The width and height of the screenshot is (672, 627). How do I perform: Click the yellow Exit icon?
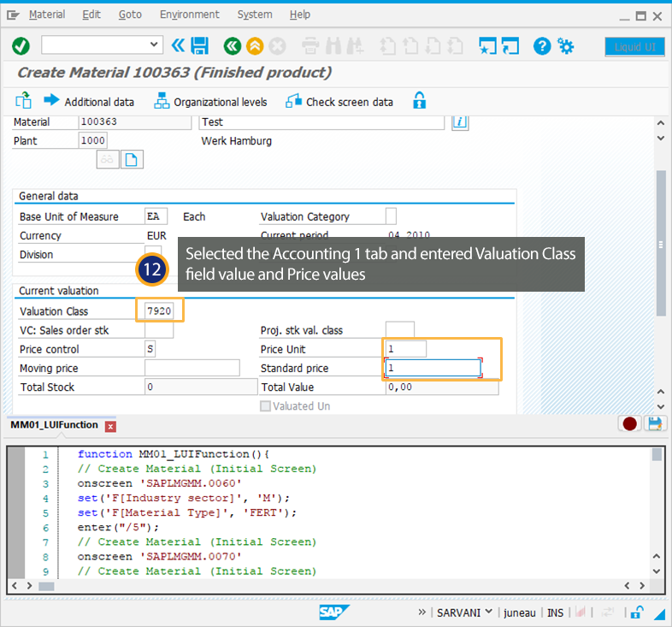tap(255, 46)
